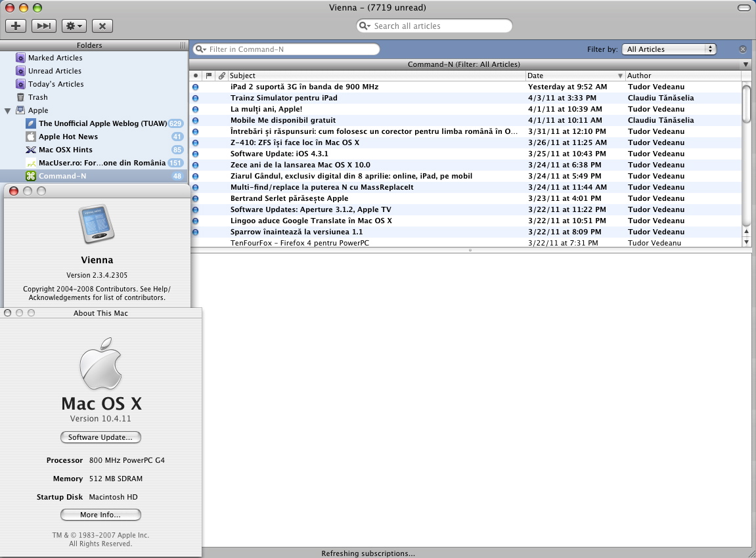Click Yesterday at 9:52 AM date cell
The height and width of the screenshot is (558, 756).
click(x=567, y=87)
